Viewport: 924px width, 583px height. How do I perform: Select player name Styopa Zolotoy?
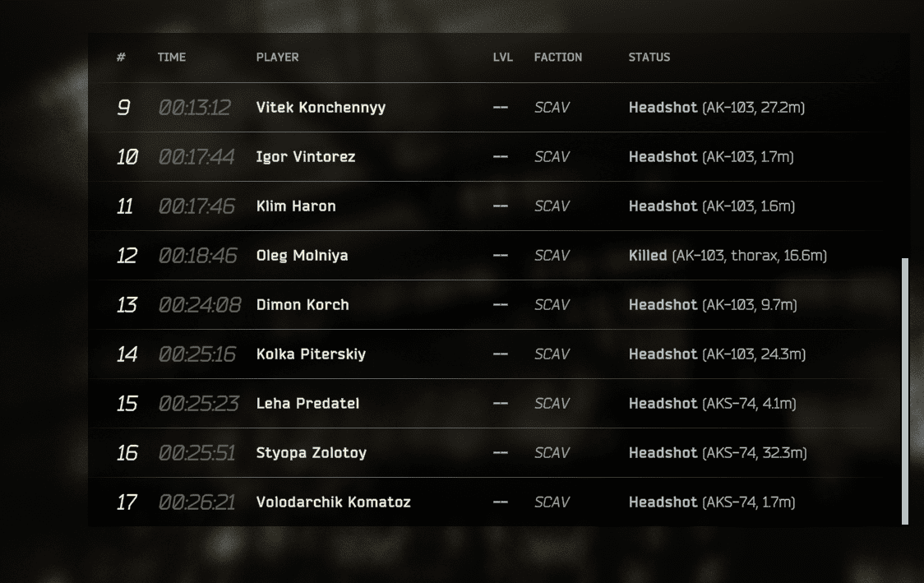[311, 453]
